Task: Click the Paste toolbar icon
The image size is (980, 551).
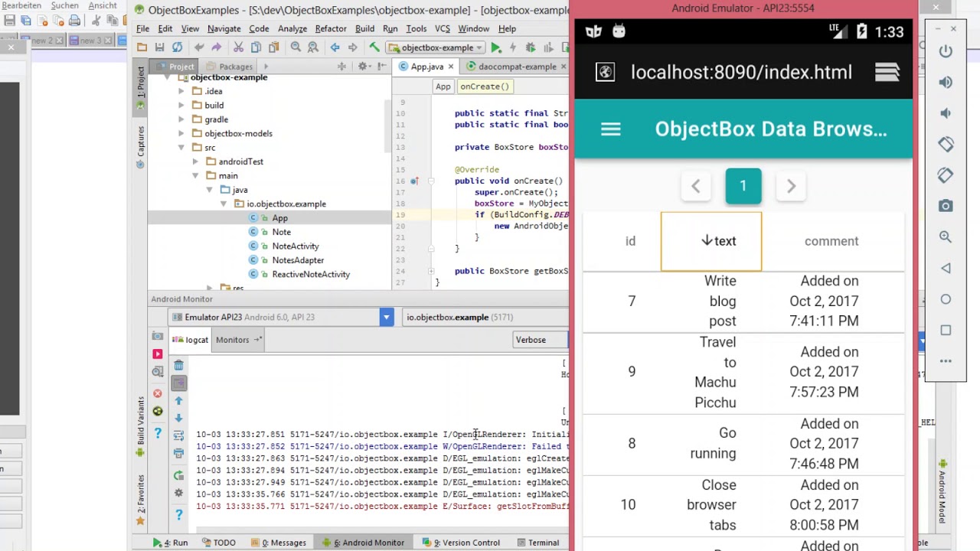Action: [273, 47]
